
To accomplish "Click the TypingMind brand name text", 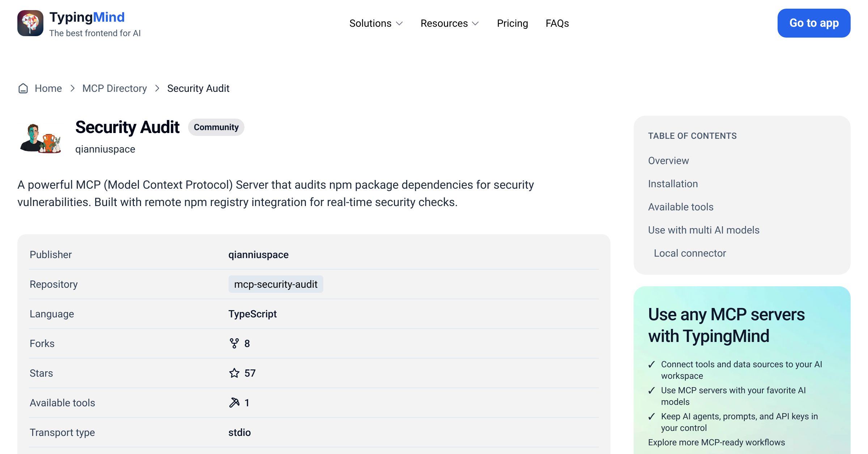I will [x=87, y=17].
